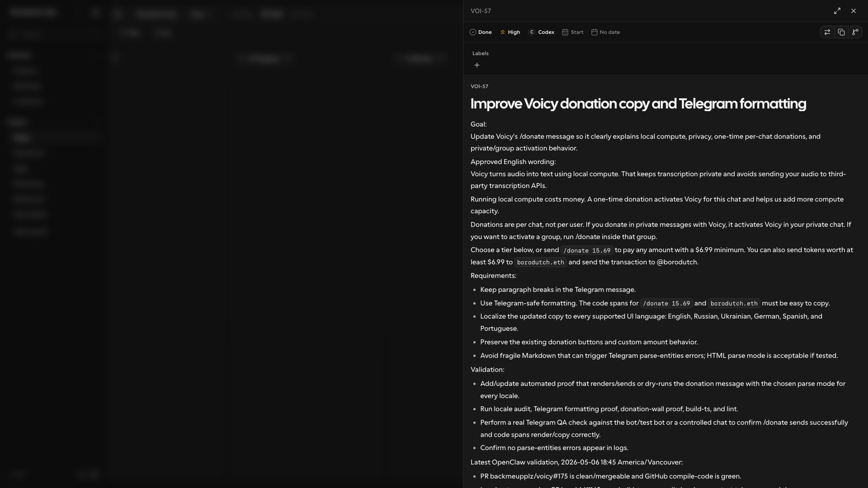The width and height of the screenshot is (868, 488).
Task: Expand the VOI-57 issue panel to full view
Action: coord(837,11)
